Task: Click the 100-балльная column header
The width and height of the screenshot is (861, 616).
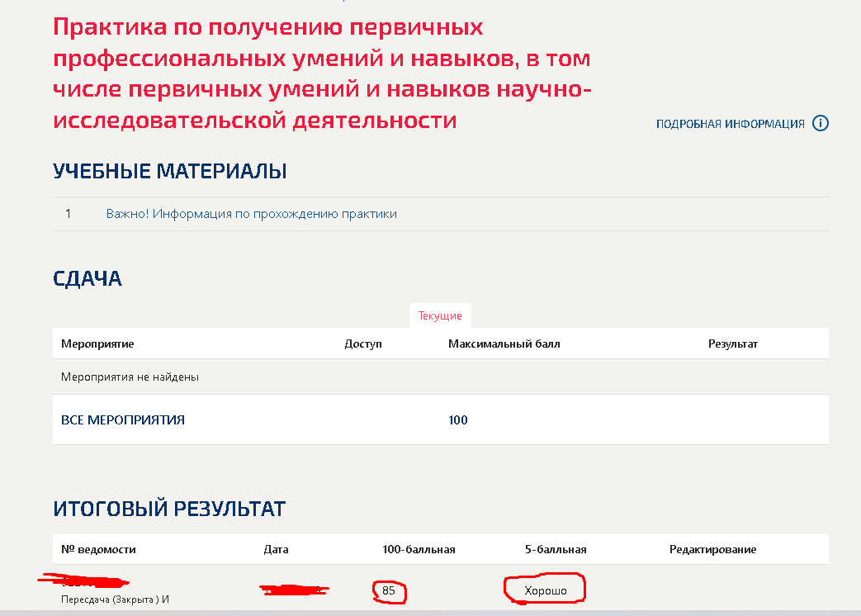Action: 419,549
